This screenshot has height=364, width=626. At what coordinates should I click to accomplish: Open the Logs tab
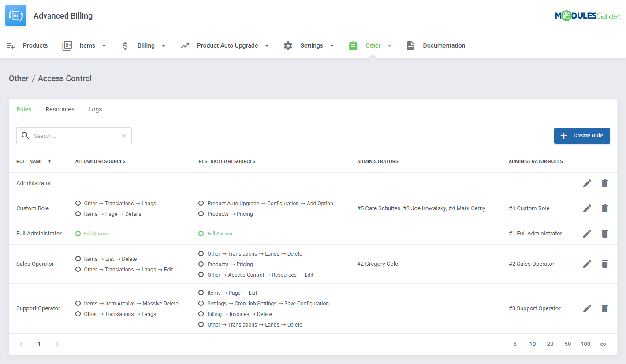(95, 109)
